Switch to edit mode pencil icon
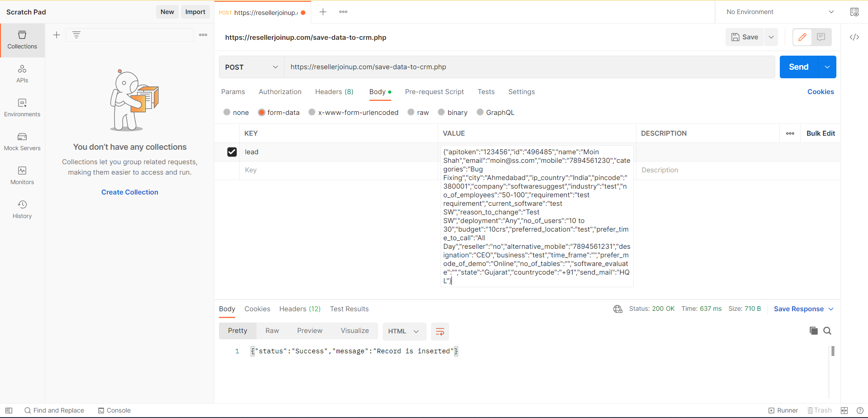This screenshot has width=868, height=418. [802, 37]
